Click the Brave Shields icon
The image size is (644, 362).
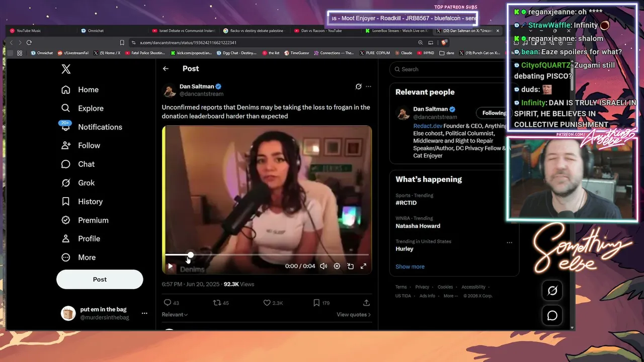443,43
